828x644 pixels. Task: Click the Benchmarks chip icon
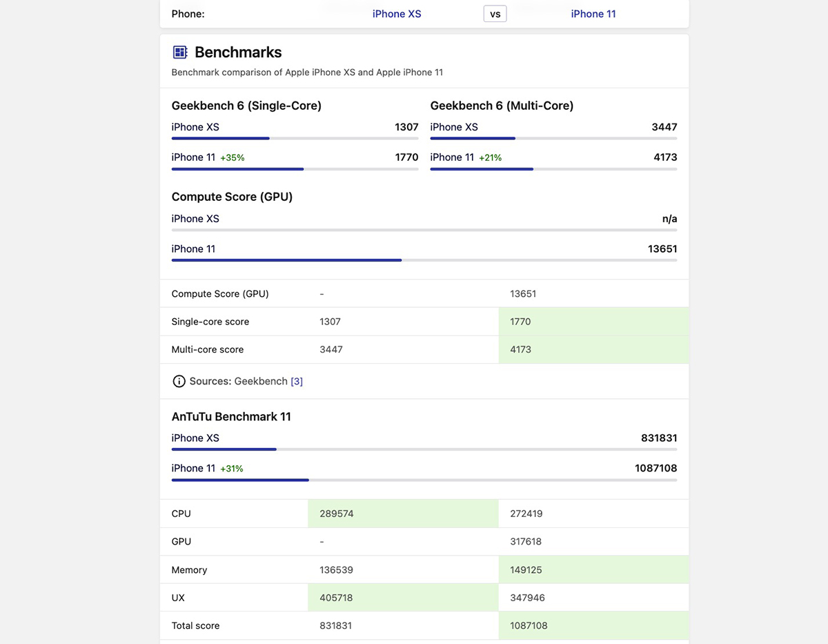tap(180, 52)
